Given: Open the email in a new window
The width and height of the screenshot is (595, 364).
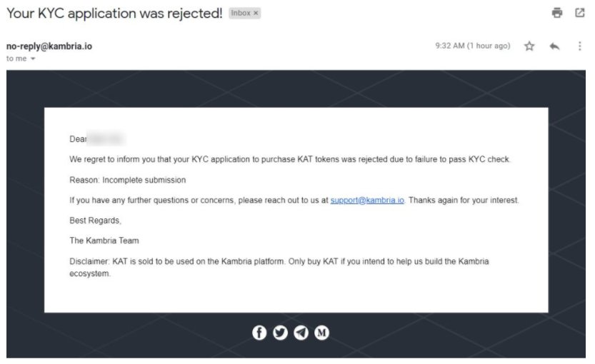Looking at the screenshot, I should (x=579, y=13).
